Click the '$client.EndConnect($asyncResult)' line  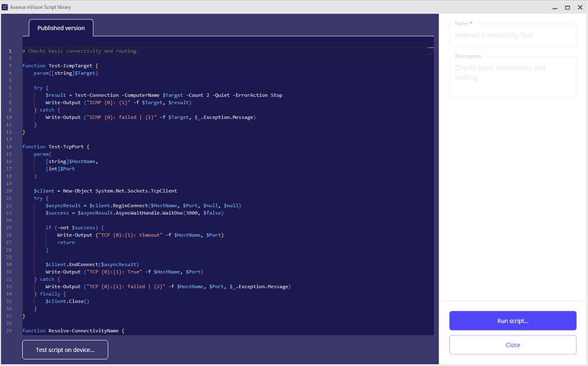[92, 265]
